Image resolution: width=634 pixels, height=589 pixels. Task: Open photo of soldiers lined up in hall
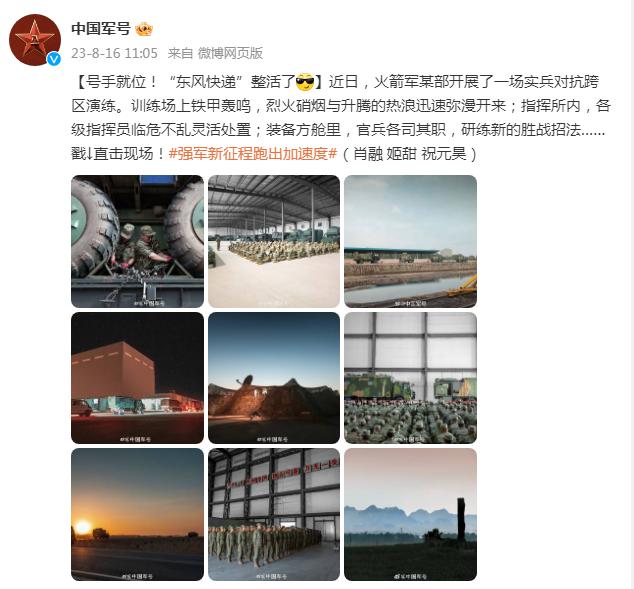point(274,515)
